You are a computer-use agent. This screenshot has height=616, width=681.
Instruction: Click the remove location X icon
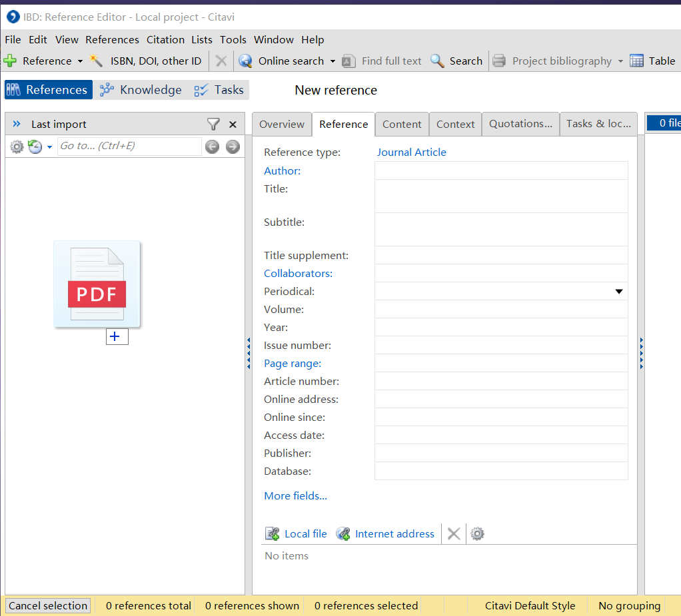(453, 533)
